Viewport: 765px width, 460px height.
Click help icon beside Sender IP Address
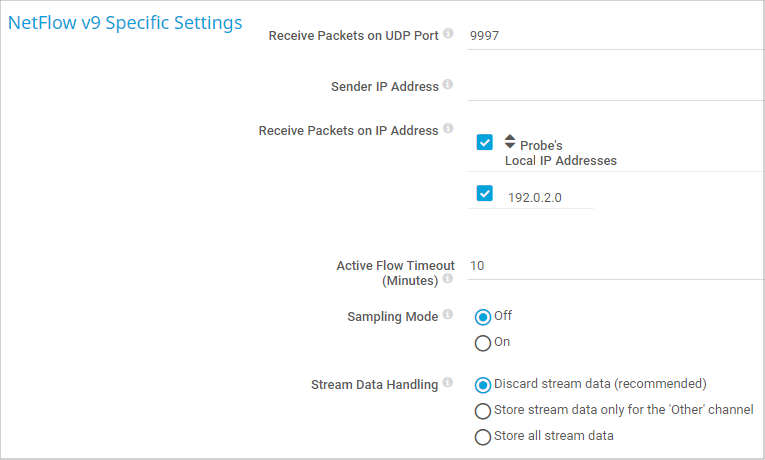click(447, 86)
